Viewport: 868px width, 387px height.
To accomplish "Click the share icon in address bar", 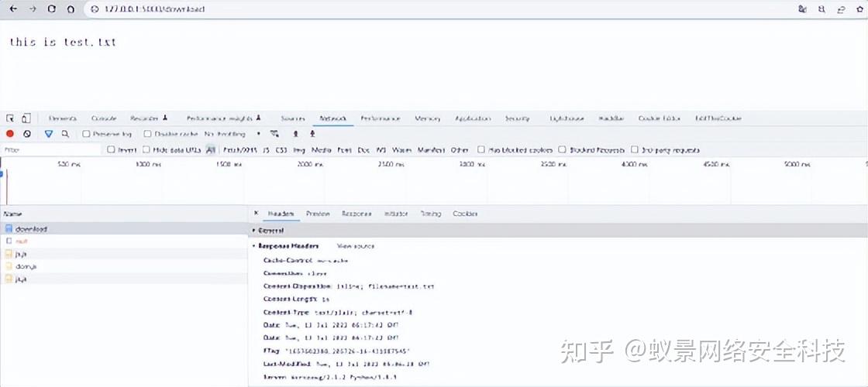I will pos(842,9).
